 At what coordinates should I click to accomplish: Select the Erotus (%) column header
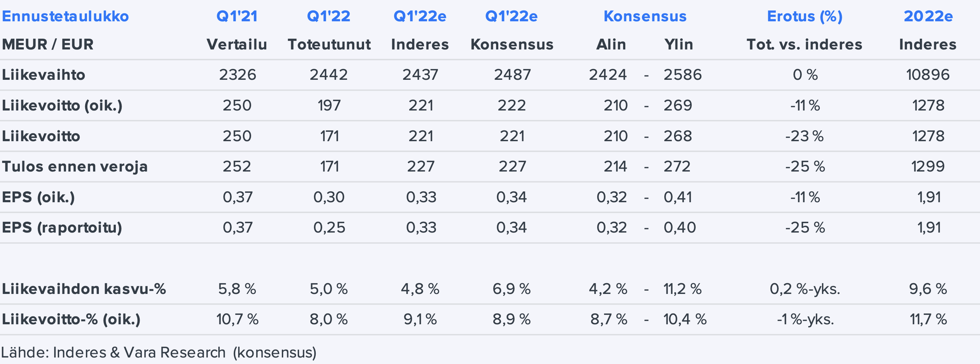(x=805, y=16)
